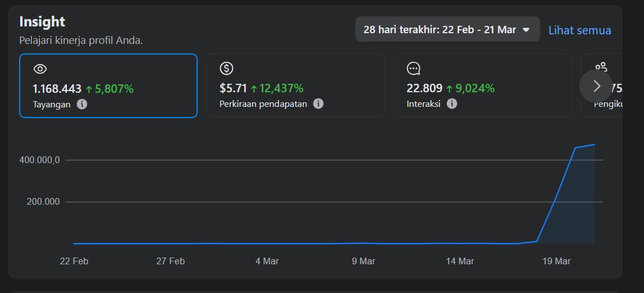
Task: Click the Pelajari kinerja profil Anda subtitle
Action: 81,40
